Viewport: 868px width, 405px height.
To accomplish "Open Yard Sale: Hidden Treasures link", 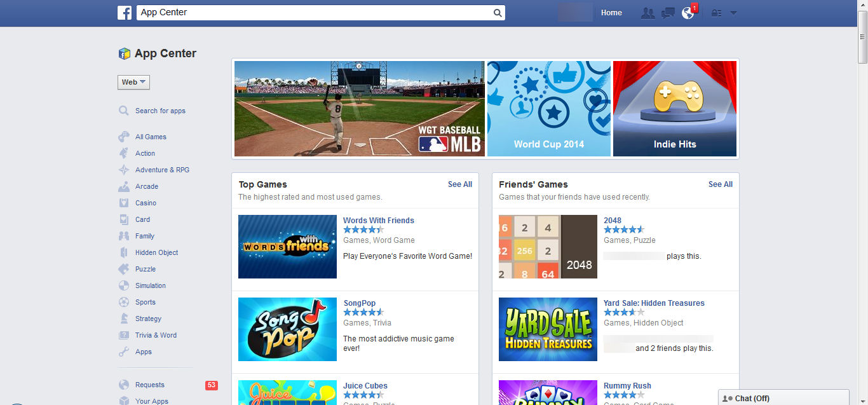I will (x=654, y=303).
